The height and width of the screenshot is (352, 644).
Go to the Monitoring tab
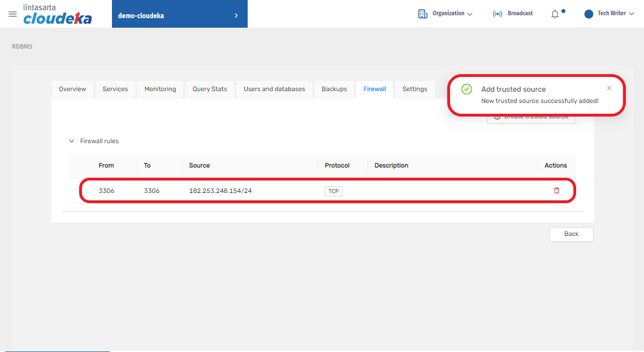(x=160, y=89)
